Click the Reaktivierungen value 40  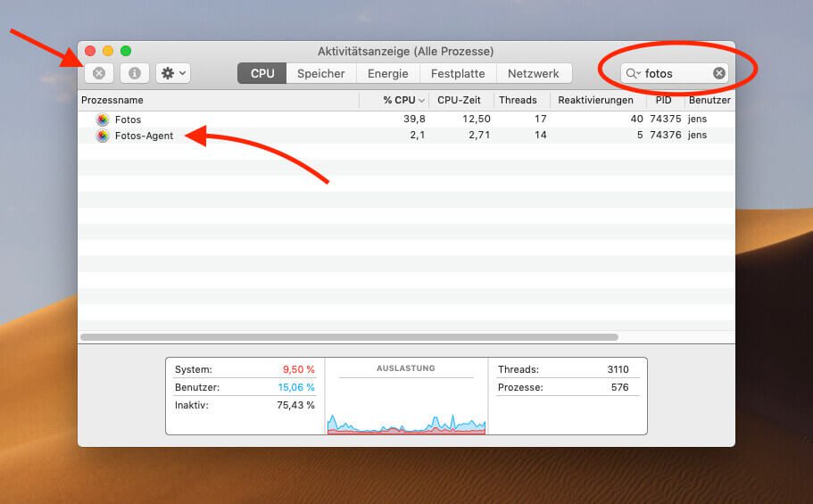coord(636,119)
